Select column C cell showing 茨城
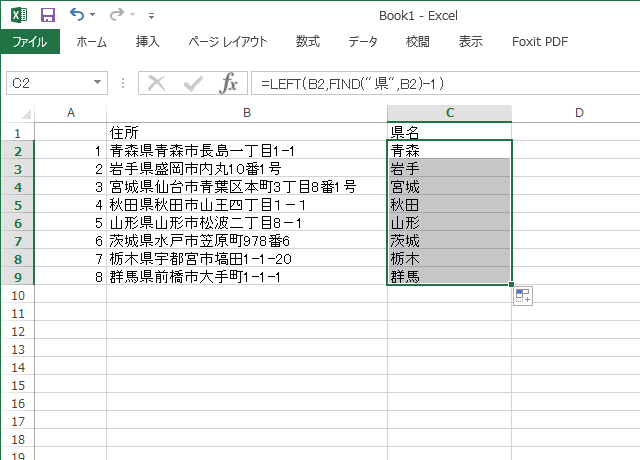Screen dimensions: 640x460 tap(449, 240)
